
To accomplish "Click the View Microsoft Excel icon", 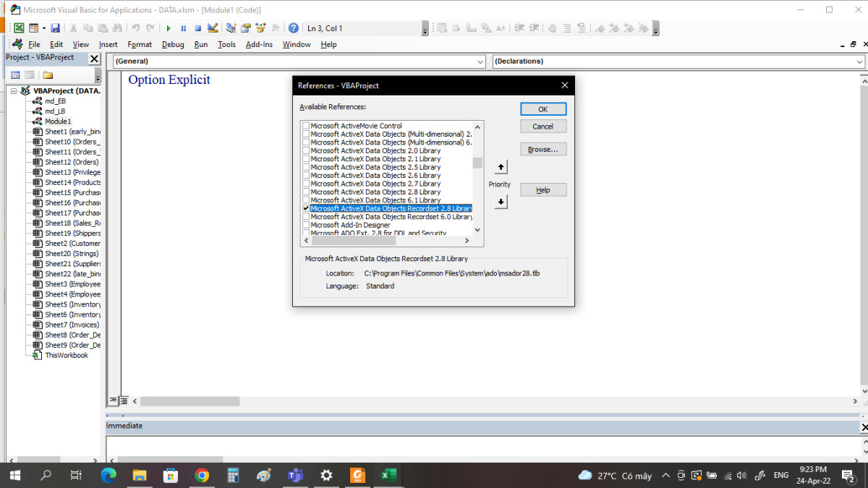I will 18,27.
